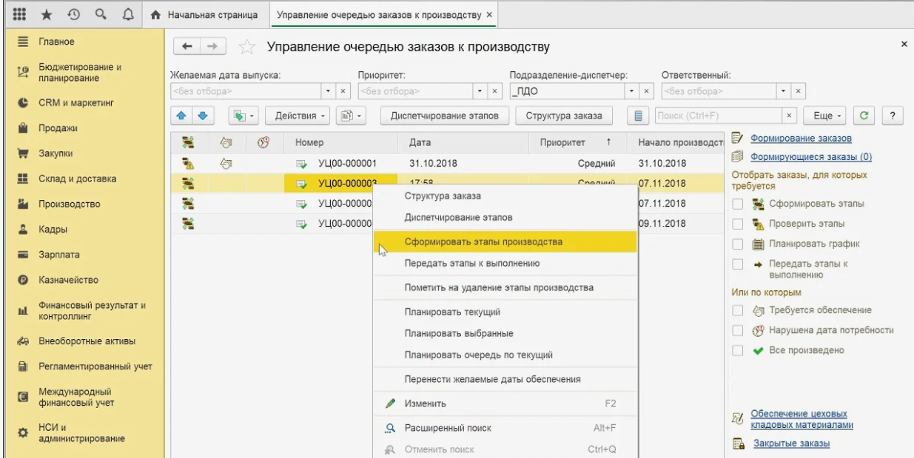Choose Сформировать этапы производства menu item
Screen dimensions: 914x458
(x=505, y=242)
